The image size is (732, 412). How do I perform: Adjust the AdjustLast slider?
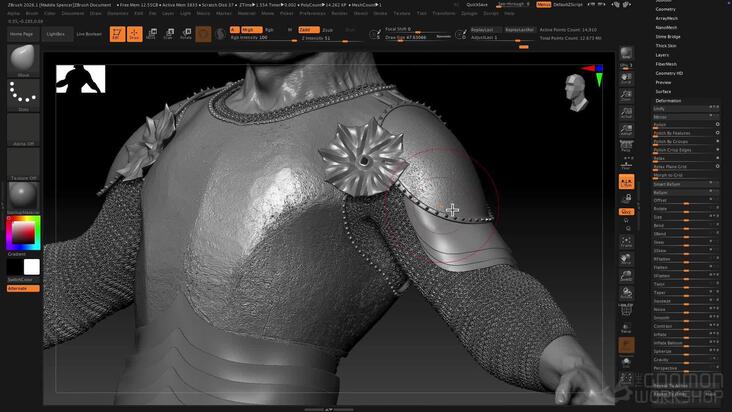(x=502, y=38)
